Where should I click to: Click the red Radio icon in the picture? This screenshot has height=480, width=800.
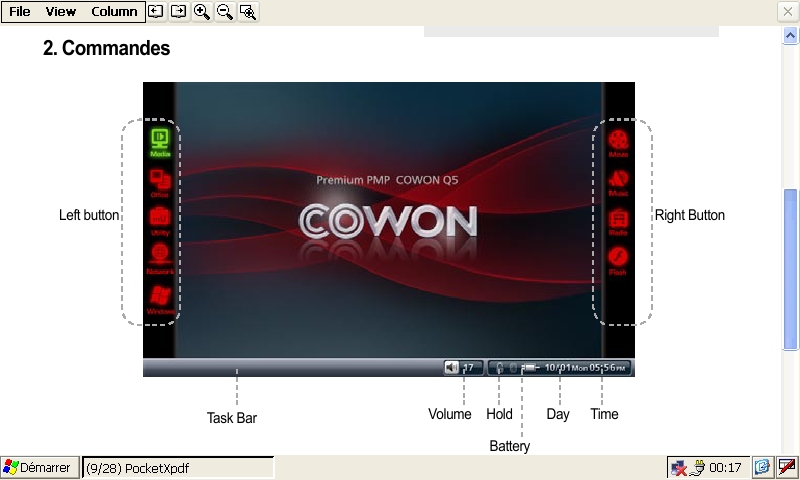click(618, 222)
